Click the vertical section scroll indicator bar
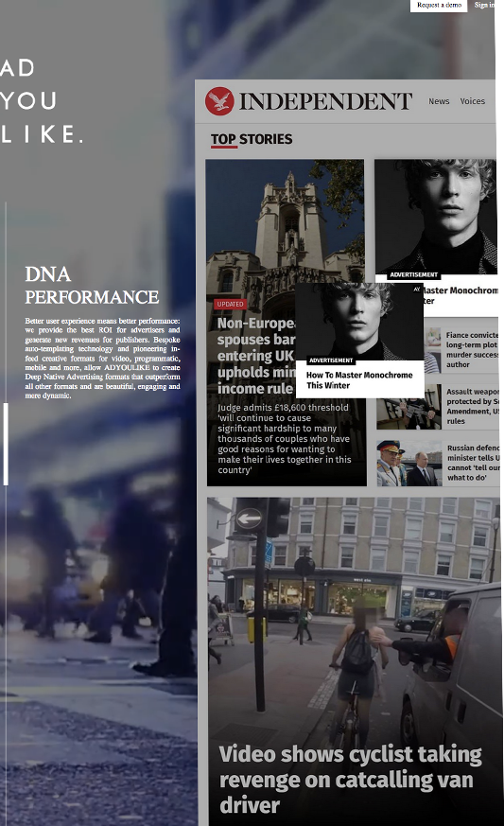504x826 pixels. (6, 444)
